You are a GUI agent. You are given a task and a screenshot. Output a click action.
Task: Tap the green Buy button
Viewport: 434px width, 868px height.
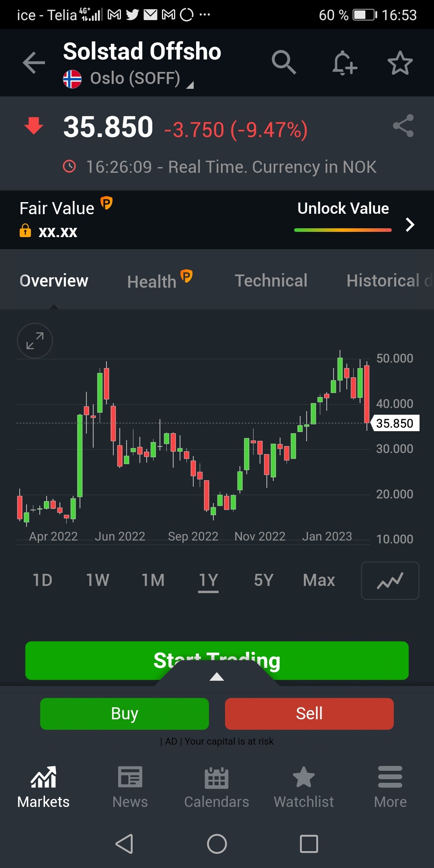125,714
